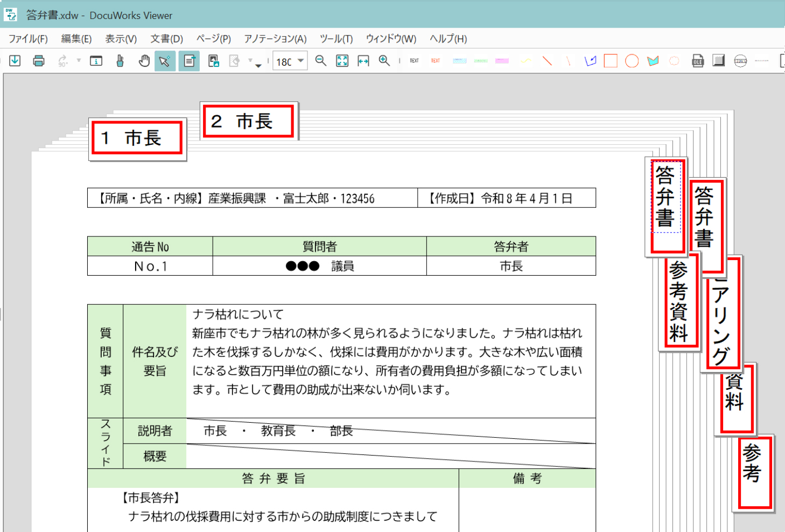Image resolution: width=785 pixels, height=532 pixels.
Task: Click the zoom out magnifier icon
Action: pyautogui.click(x=321, y=61)
